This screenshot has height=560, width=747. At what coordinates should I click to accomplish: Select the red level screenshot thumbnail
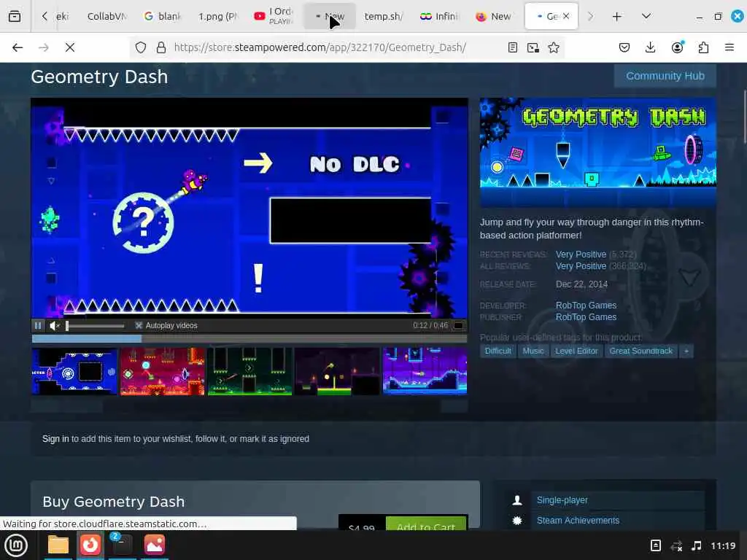162,371
